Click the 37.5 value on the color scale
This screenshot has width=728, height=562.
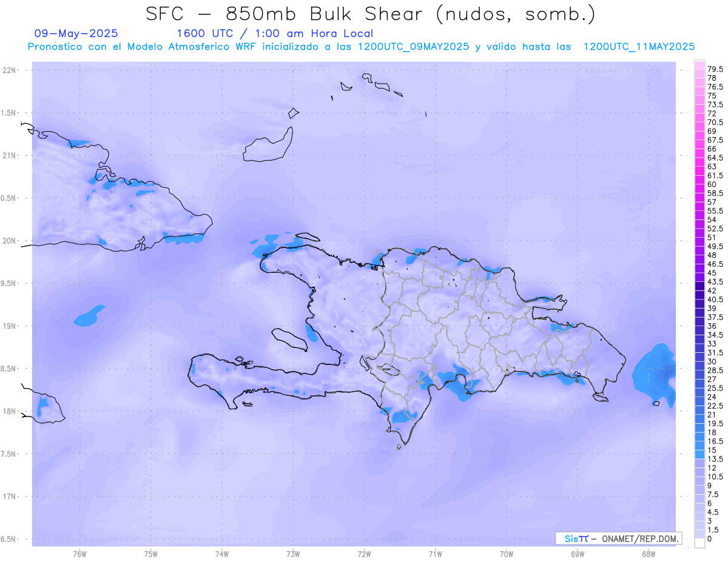coord(715,317)
